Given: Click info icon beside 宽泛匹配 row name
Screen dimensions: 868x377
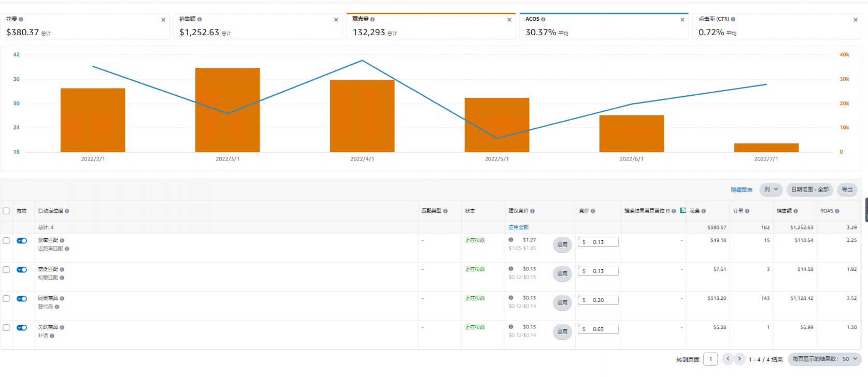Looking at the screenshot, I should 62,269.
